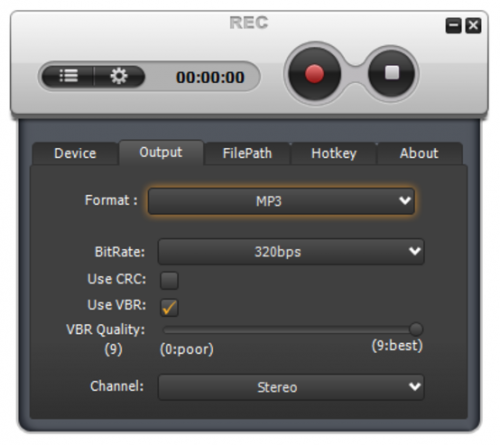Image resolution: width=500 pixels, height=445 pixels.
Task: Open the Channel dropdown showing Stereo
Action: pyautogui.click(x=291, y=387)
